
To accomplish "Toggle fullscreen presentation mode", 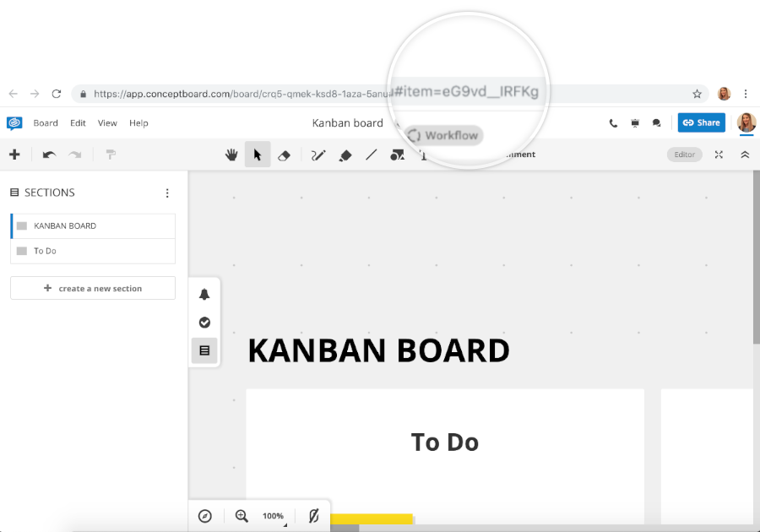I will tap(719, 155).
